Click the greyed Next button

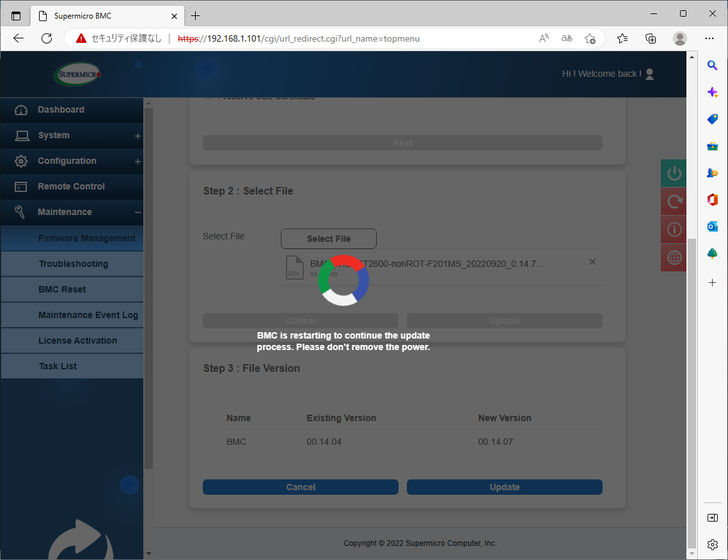point(402,143)
